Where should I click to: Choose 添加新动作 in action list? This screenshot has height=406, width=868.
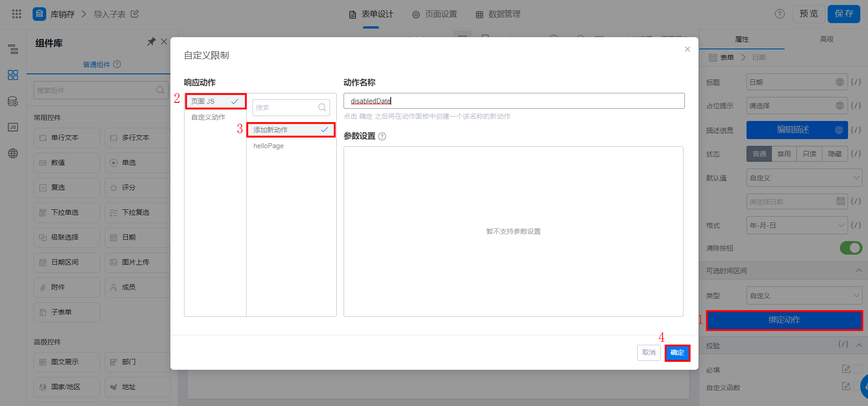point(291,130)
